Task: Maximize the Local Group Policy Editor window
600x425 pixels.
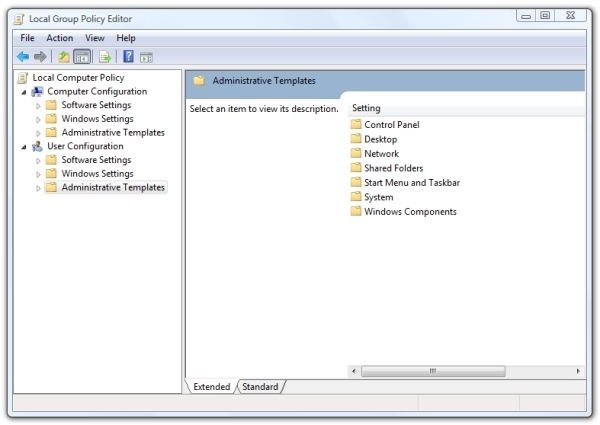Action: [x=545, y=15]
